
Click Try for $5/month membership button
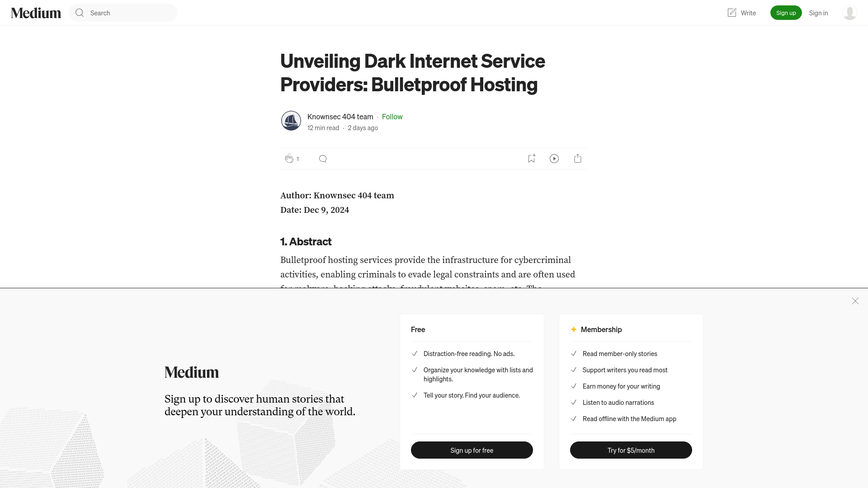coord(631,450)
